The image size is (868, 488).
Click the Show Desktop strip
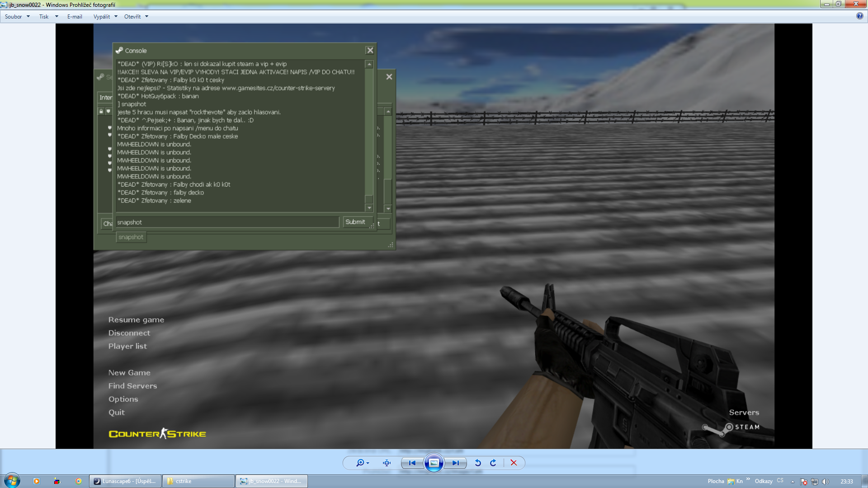[864, 481]
